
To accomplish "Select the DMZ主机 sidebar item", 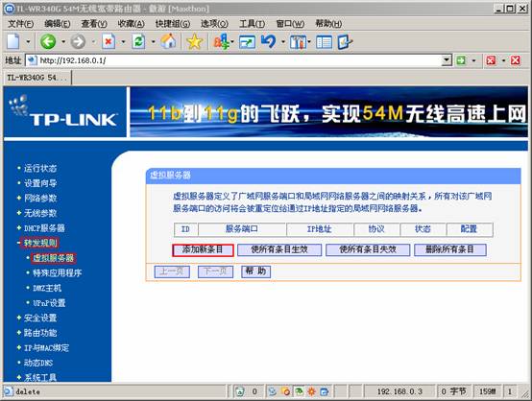I will 47,288.
